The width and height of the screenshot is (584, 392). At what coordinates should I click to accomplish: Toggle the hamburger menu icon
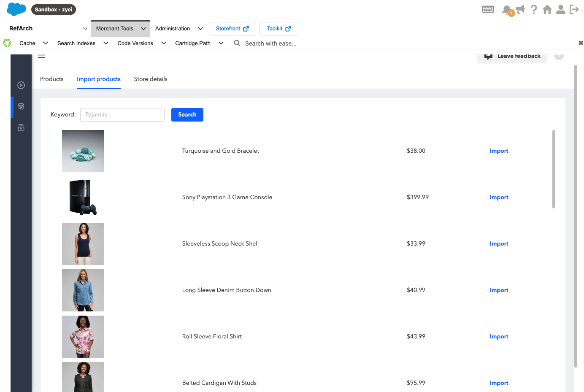click(41, 56)
